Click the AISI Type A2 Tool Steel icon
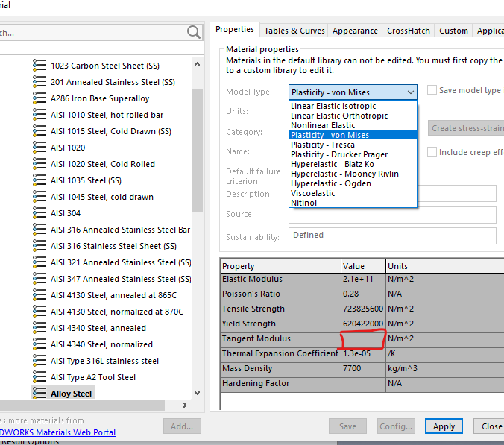504x445 pixels. (40, 377)
